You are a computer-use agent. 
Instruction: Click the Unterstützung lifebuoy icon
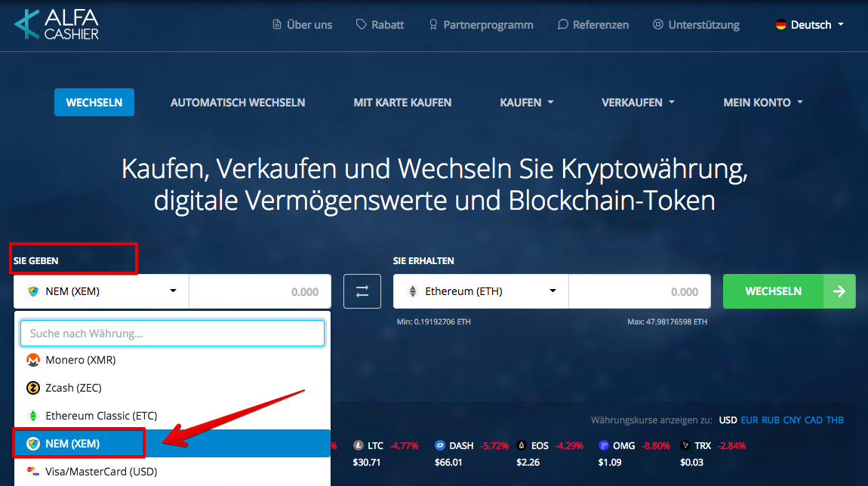pyautogui.click(x=657, y=24)
